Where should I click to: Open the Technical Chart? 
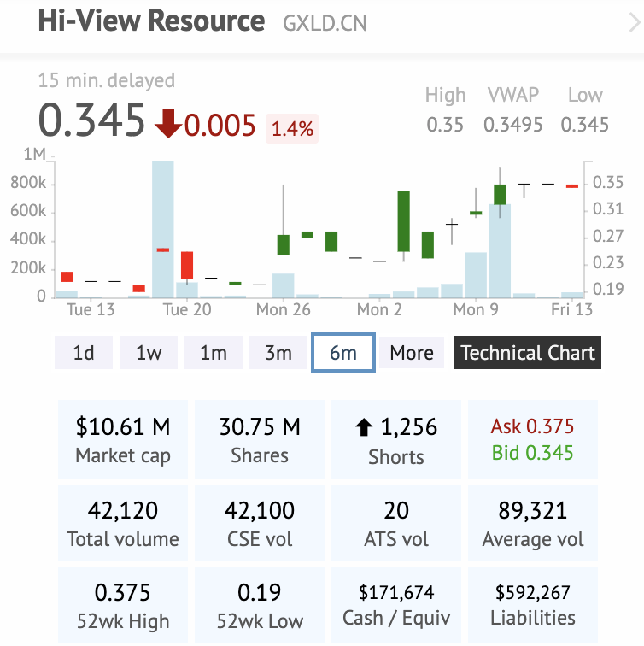click(x=528, y=353)
